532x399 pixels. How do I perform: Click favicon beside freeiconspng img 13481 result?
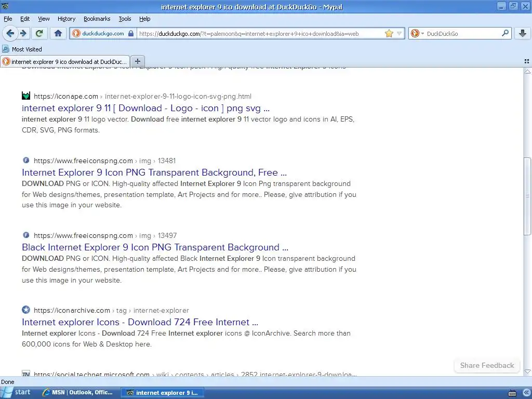pos(26,160)
